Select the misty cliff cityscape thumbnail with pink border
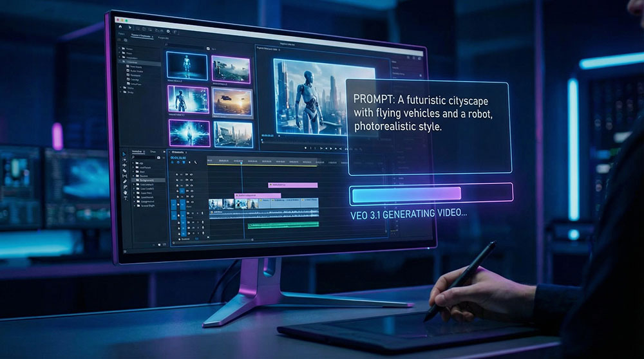644x359 pixels. (231, 69)
